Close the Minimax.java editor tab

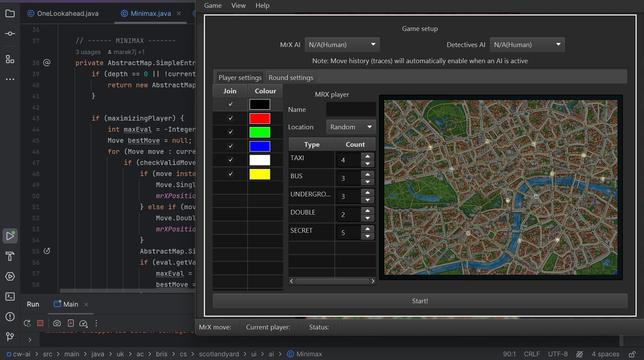coord(179,13)
